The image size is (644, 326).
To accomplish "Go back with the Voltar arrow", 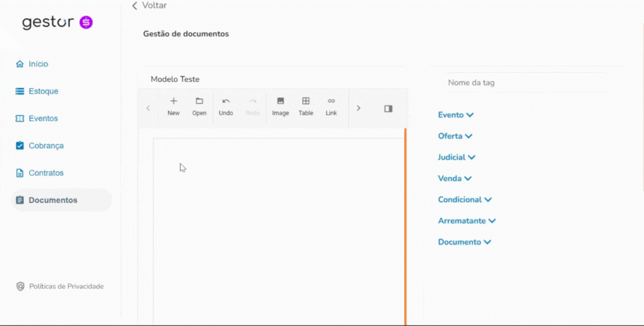I will pos(135,6).
